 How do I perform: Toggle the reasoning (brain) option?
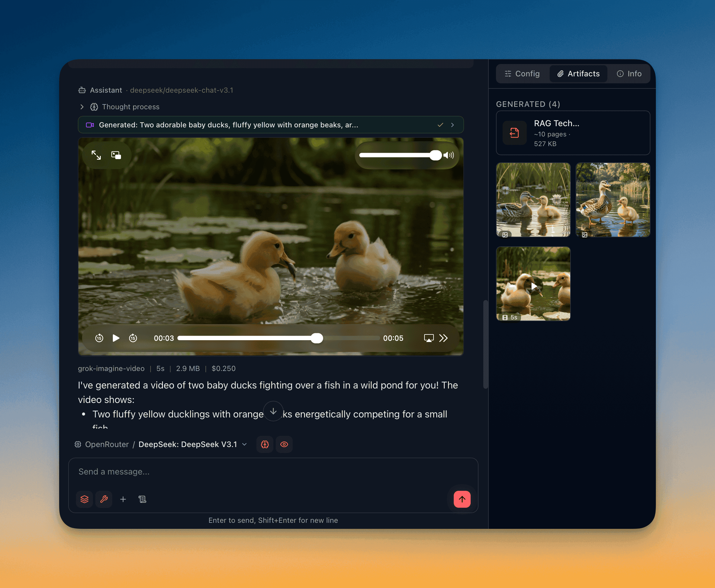(265, 444)
